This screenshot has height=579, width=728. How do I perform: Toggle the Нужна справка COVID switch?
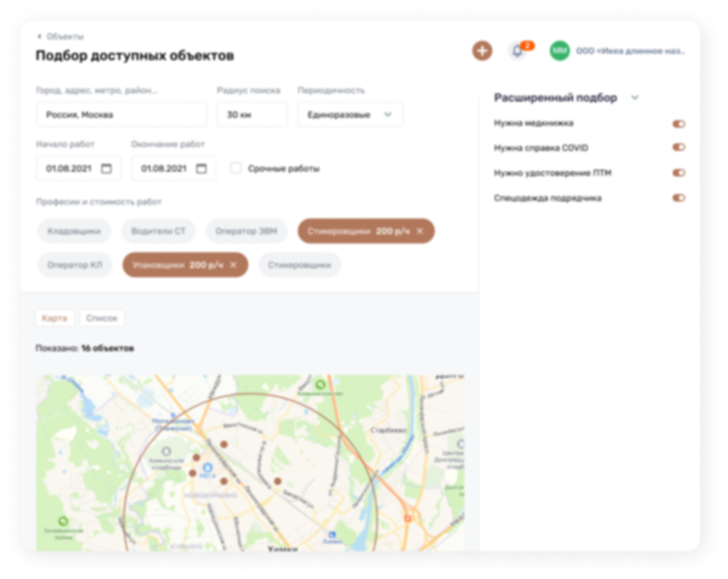point(678,147)
